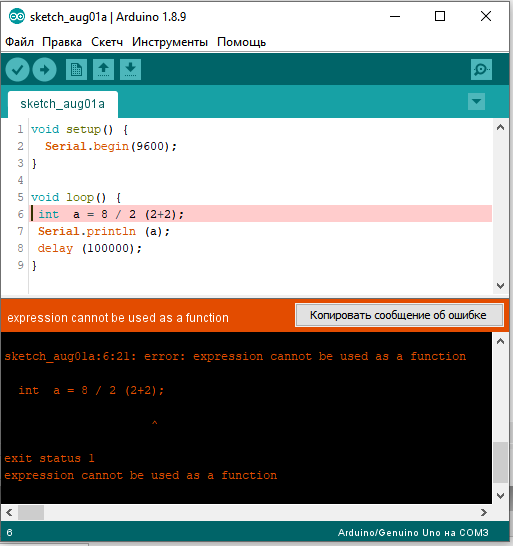This screenshot has width=513, height=546.
Task: Click console horizontal scrollbar right arrow
Action: coord(484,513)
